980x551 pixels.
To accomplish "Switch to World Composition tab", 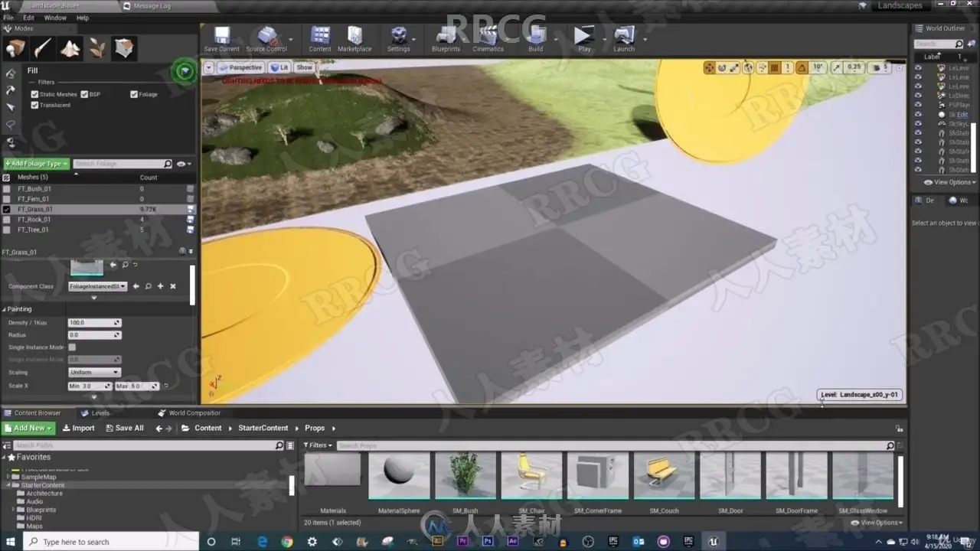I will click(188, 413).
